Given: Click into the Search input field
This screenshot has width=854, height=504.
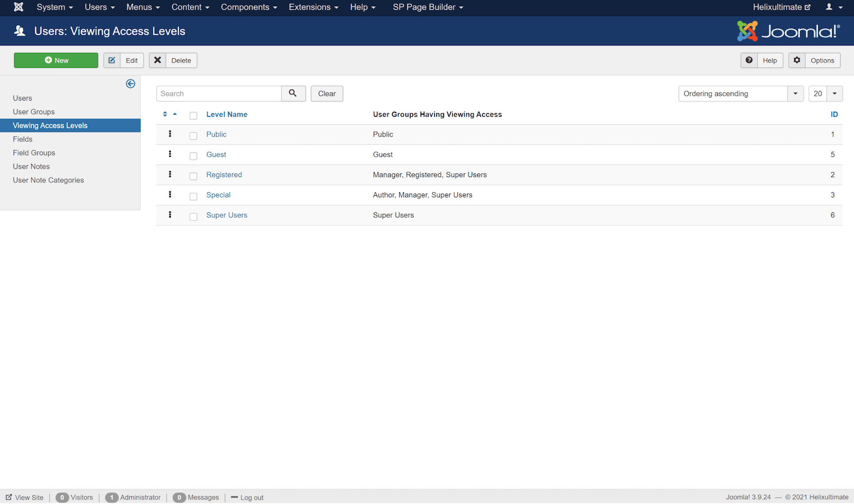Looking at the screenshot, I should 219,93.
